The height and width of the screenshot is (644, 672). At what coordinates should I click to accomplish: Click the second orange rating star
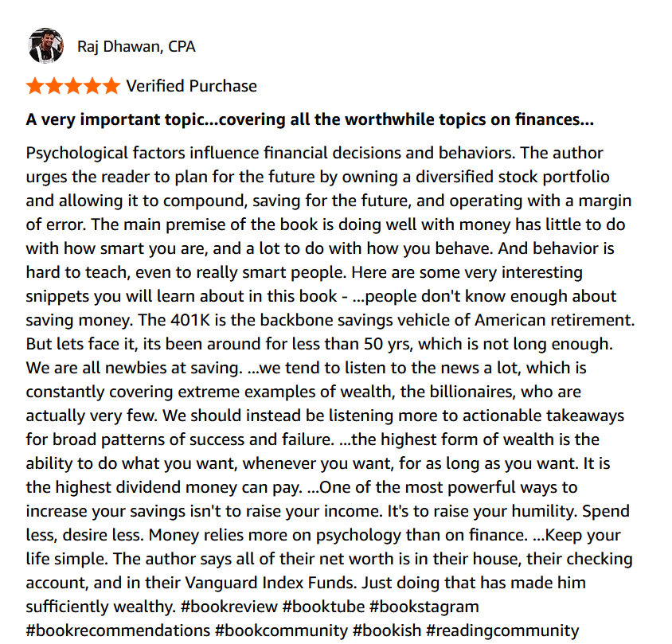pyautogui.click(x=54, y=86)
